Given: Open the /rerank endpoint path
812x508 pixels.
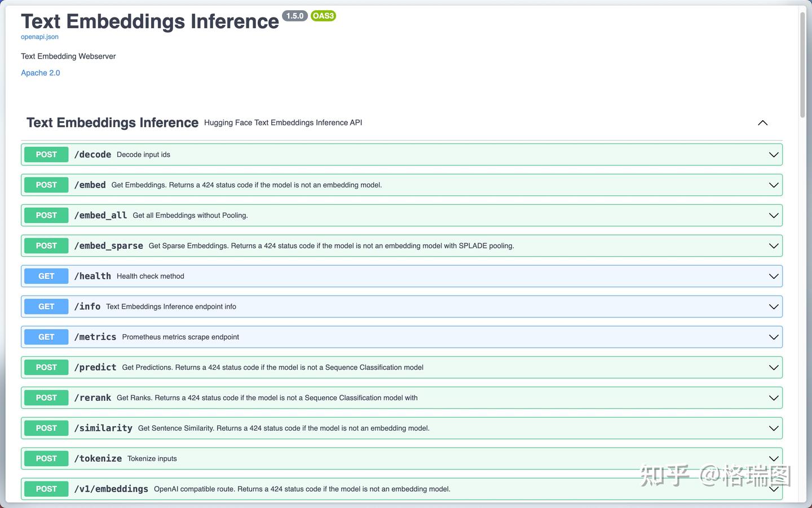Looking at the screenshot, I should click(93, 398).
